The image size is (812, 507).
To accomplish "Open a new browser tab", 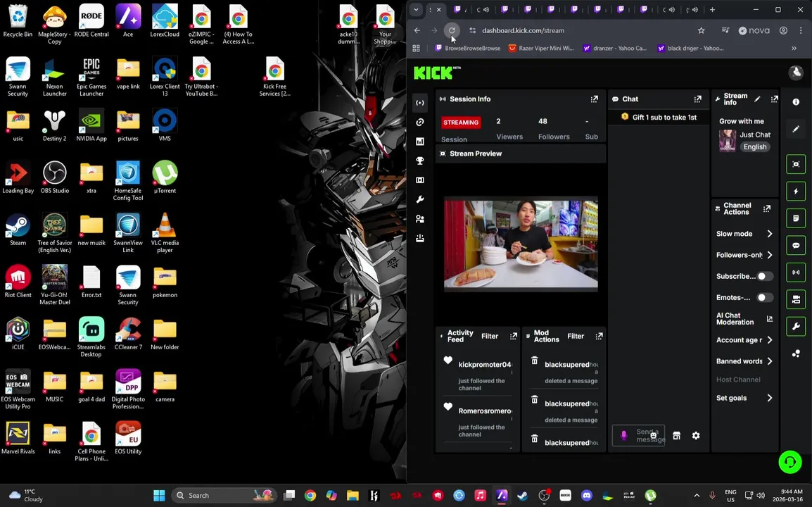I will tap(713, 9).
